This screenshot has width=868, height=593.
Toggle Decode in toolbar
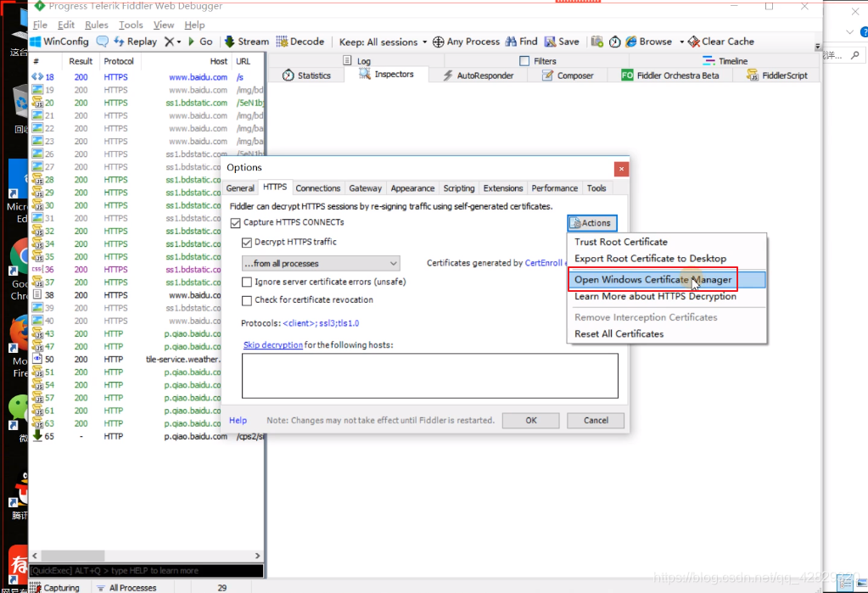point(300,42)
